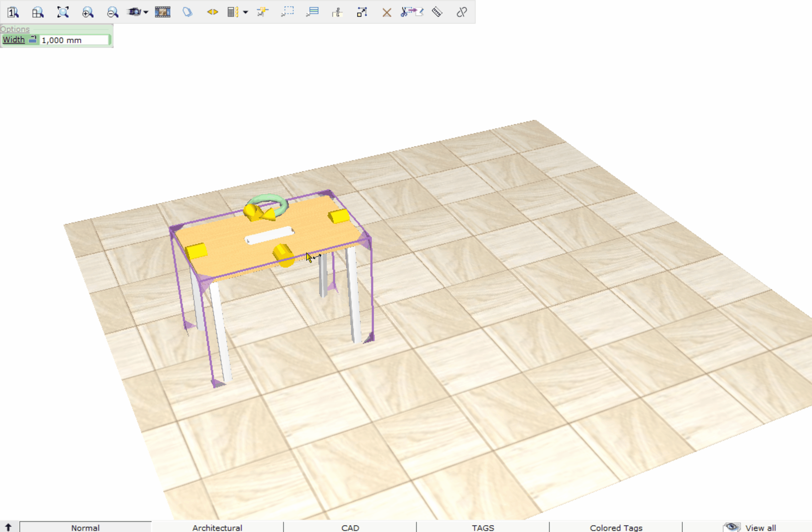This screenshot has height=532, width=812.
Task: Click the zoom extents icon
Action: tap(63, 12)
